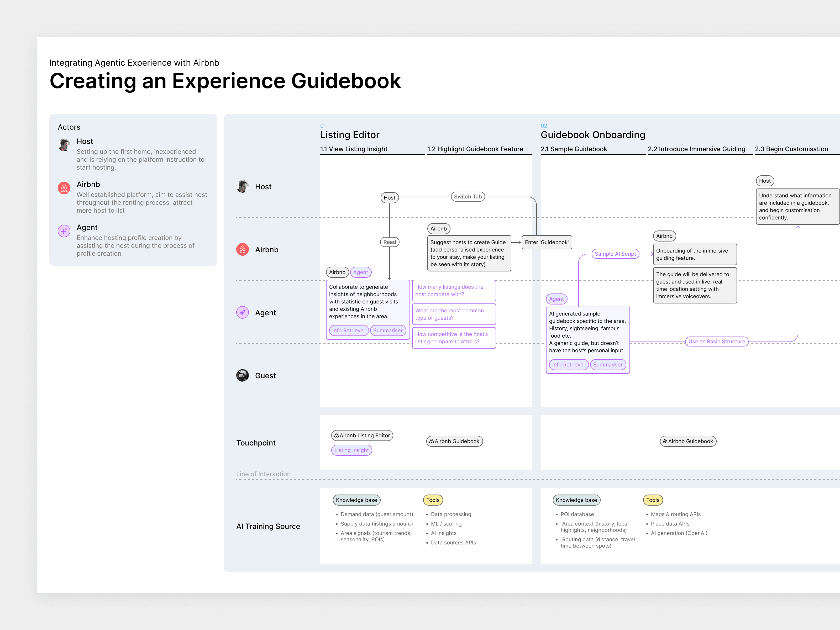This screenshot has height=630, width=840.
Task: Click Airbnb Guidebook tag under Guidebook Onboarding
Action: 688,441
